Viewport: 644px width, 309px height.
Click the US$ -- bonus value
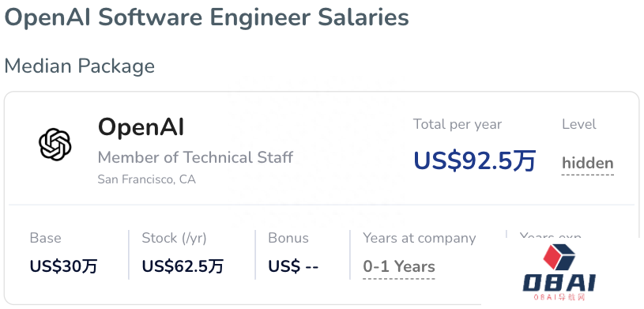(x=293, y=266)
